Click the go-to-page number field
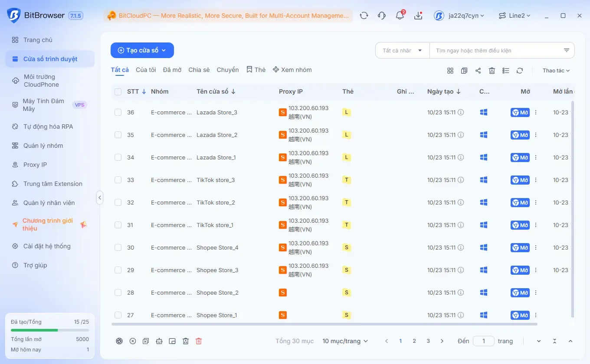This screenshot has height=364, width=590. pyautogui.click(x=484, y=341)
